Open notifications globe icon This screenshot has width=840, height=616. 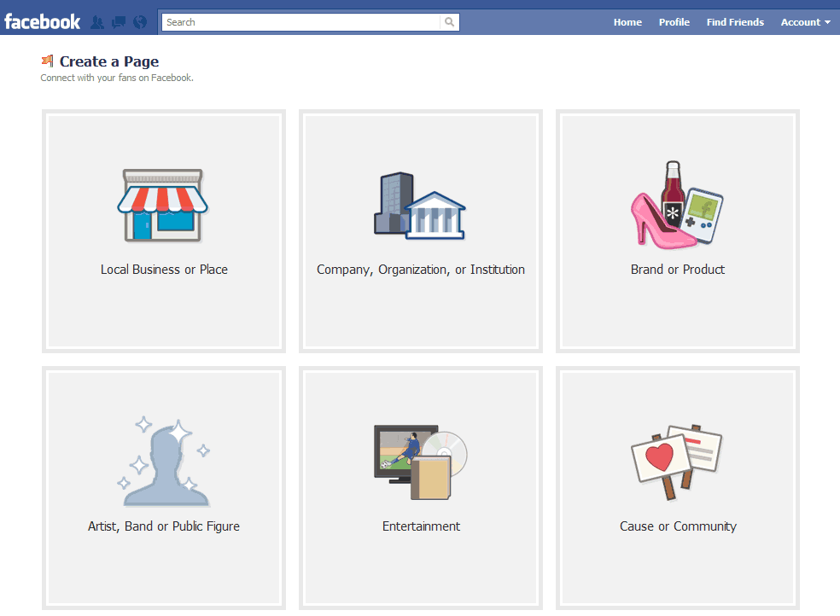click(140, 22)
